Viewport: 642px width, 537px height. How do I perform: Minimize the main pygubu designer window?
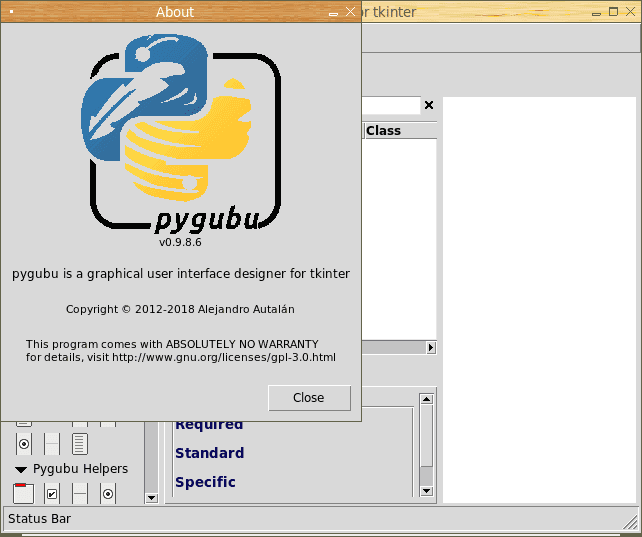597,13
